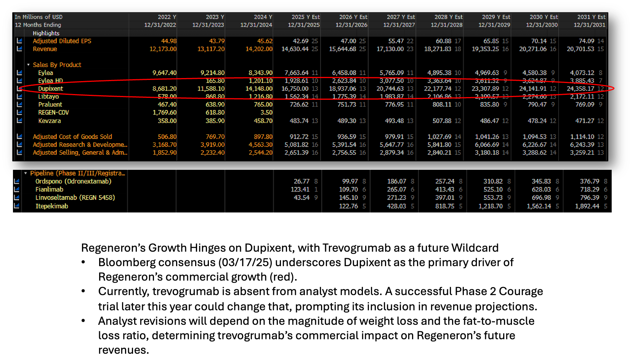Select the 2024 Y column header

point(263,17)
